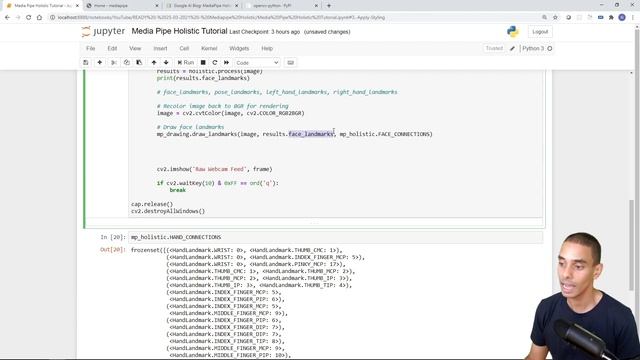The width and height of the screenshot is (640, 360).
Task: Click the browser address bar
Action: pos(294,17)
